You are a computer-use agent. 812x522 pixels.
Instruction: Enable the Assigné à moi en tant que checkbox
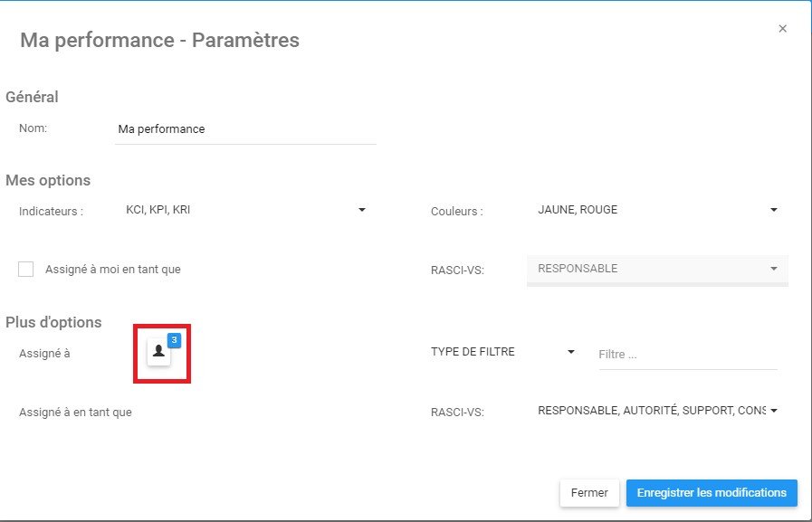click(26, 269)
